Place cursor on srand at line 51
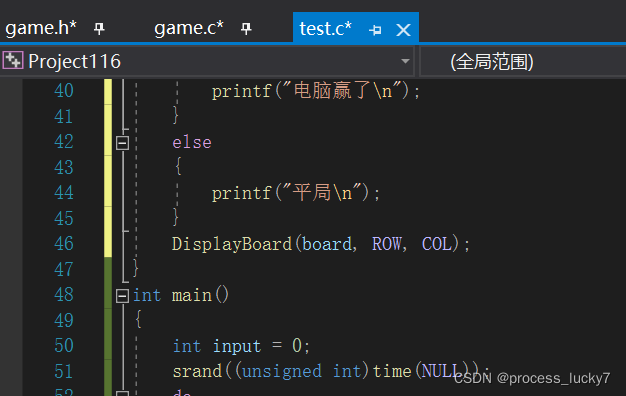The height and width of the screenshot is (396, 626). coord(197,372)
